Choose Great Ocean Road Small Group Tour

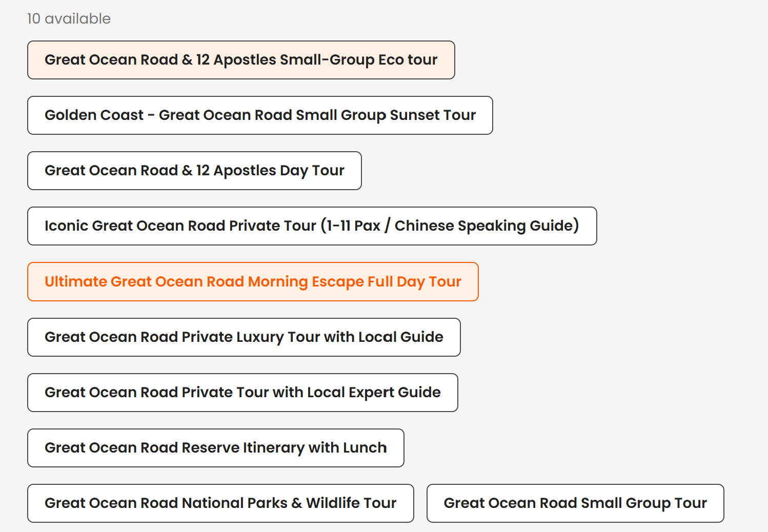[575, 503]
